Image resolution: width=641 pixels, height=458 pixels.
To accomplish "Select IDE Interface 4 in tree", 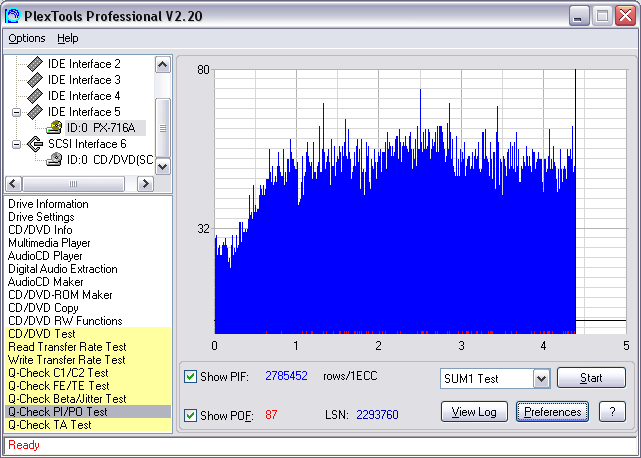I will [84, 96].
